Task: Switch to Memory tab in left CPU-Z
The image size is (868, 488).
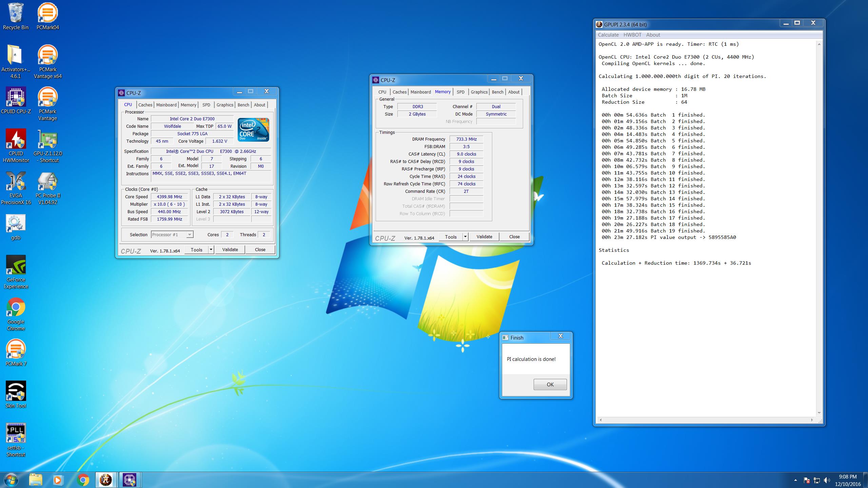Action: 189,105
